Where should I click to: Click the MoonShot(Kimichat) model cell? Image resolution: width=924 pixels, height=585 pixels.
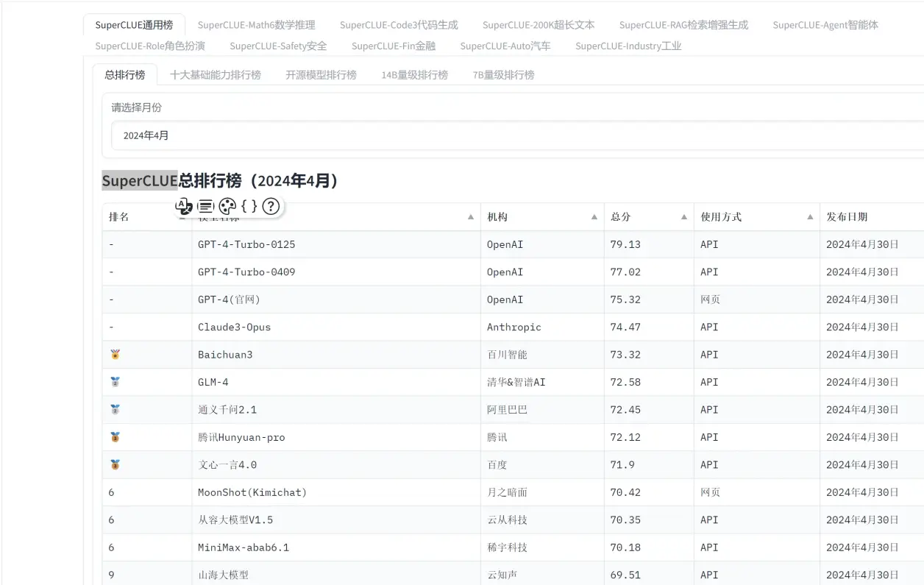point(336,492)
